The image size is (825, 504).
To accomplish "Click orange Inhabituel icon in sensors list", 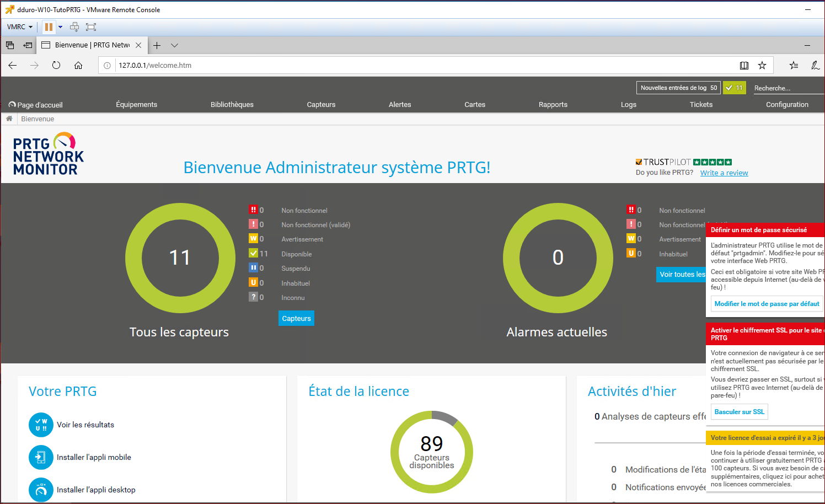I will point(253,282).
